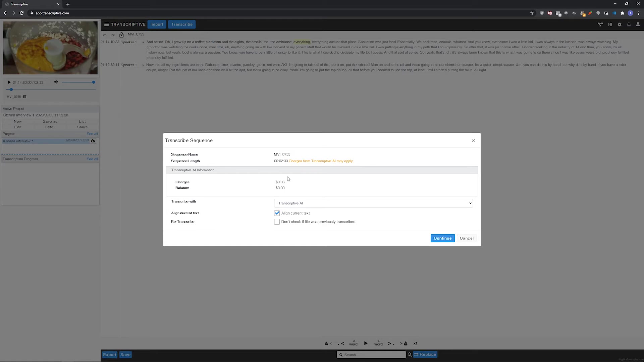Click the cloud icon on Kitchen Interview 1
Screen dimensions: 644x362
point(93,141)
